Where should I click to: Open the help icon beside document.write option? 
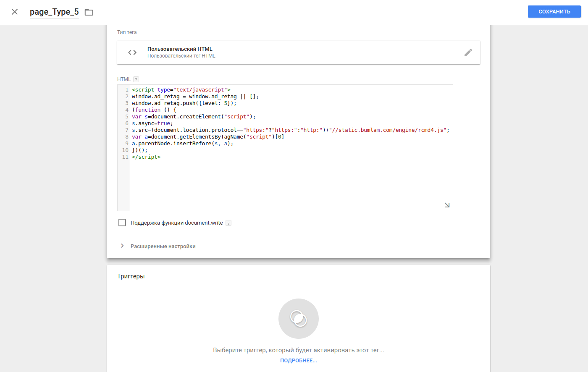tap(228, 223)
